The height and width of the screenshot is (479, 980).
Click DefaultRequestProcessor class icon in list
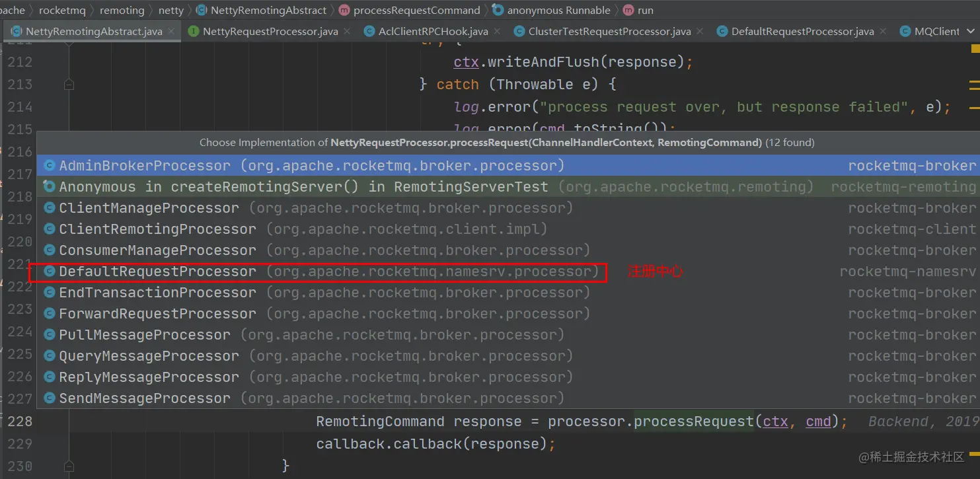click(x=49, y=271)
